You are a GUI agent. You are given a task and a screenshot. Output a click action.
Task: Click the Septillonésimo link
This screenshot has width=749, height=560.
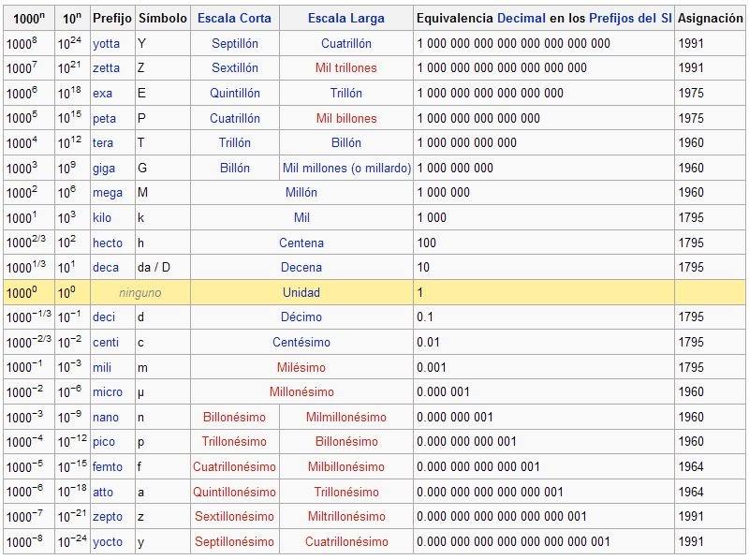pos(234,542)
